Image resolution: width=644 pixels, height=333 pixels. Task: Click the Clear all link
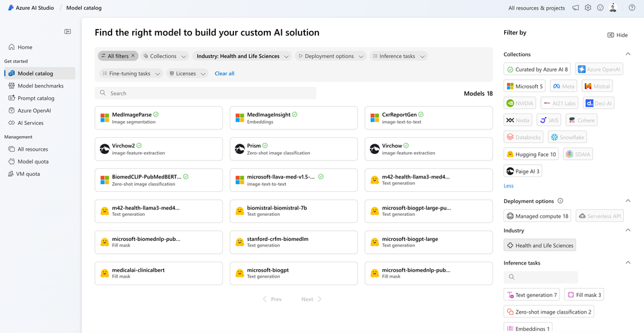click(x=224, y=73)
